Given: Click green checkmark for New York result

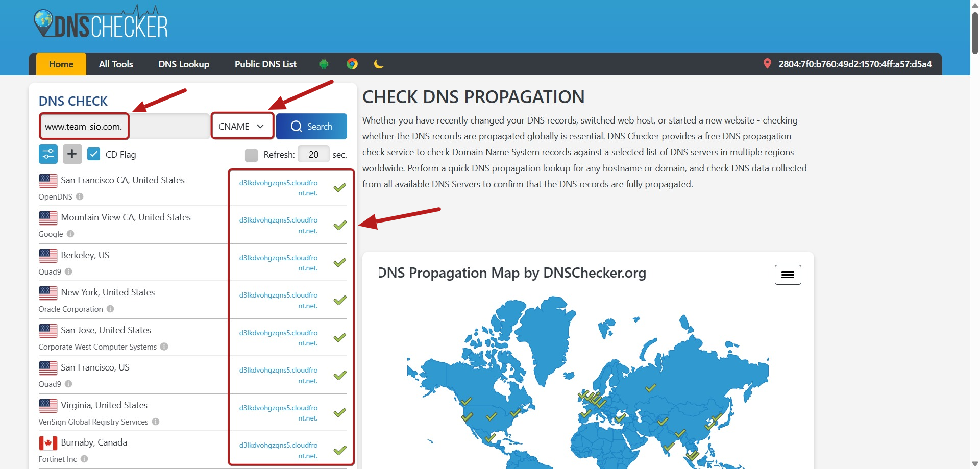Looking at the screenshot, I should click(x=340, y=300).
